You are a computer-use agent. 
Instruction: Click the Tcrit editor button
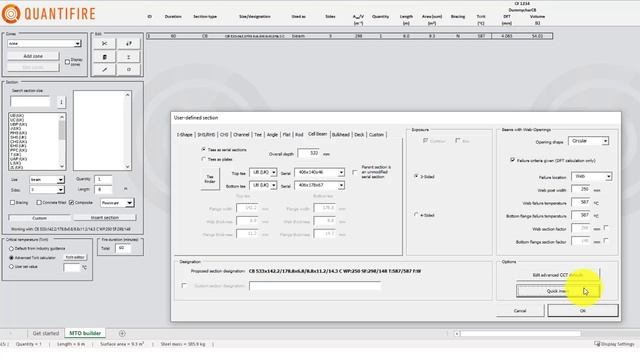point(75,258)
